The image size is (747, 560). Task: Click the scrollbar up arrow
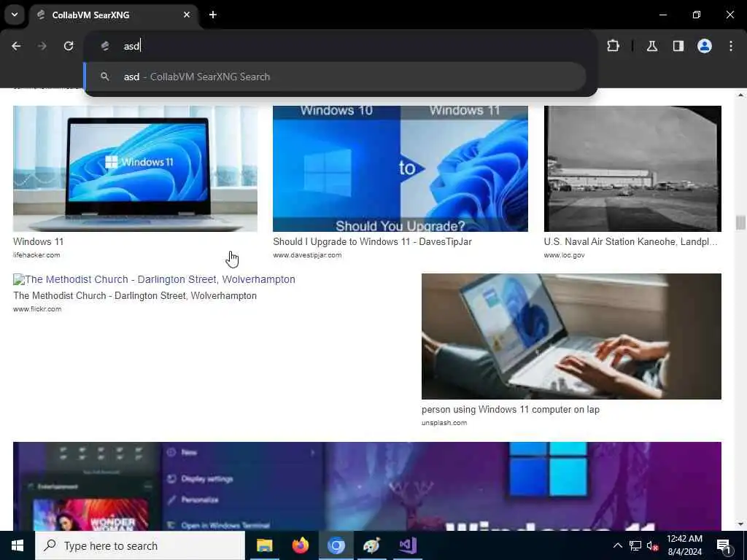coord(740,96)
